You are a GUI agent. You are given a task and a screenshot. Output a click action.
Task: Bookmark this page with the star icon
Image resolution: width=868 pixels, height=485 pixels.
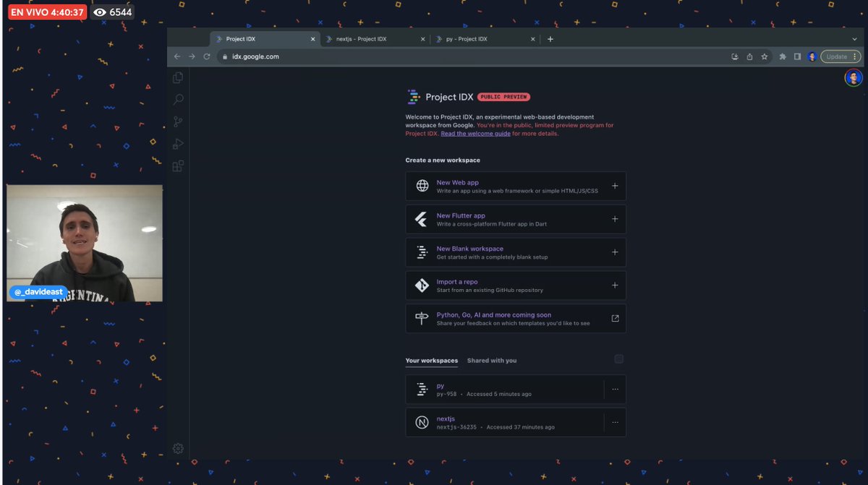coord(764,56)
